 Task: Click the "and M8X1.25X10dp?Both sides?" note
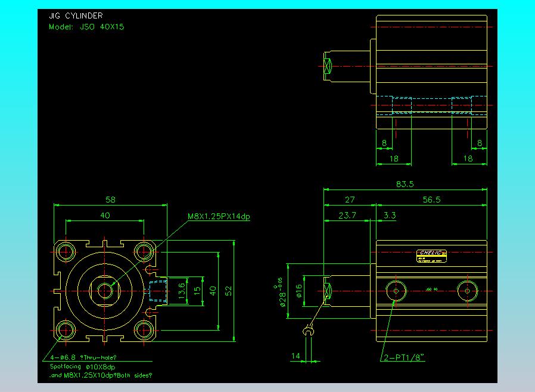pyautogui.click(x=101, y=375)
